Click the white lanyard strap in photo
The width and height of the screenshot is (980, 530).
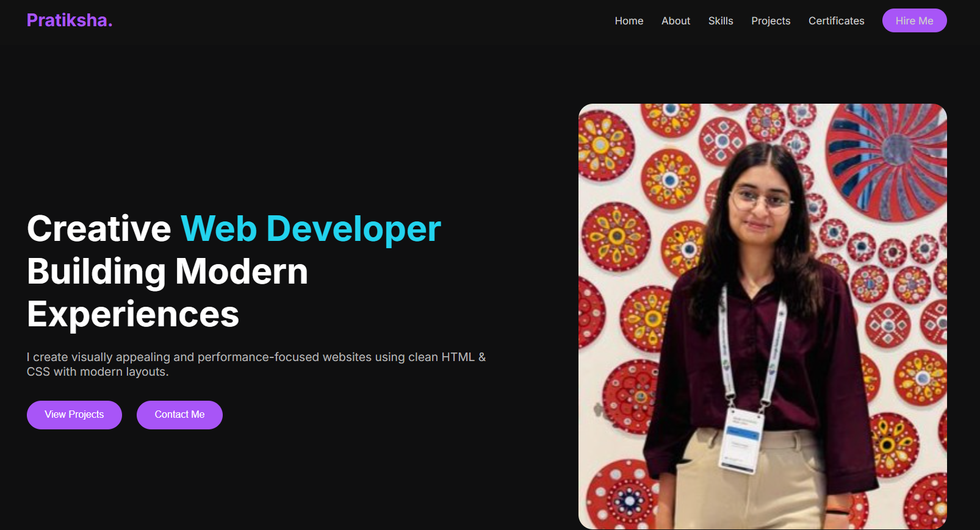775,348
